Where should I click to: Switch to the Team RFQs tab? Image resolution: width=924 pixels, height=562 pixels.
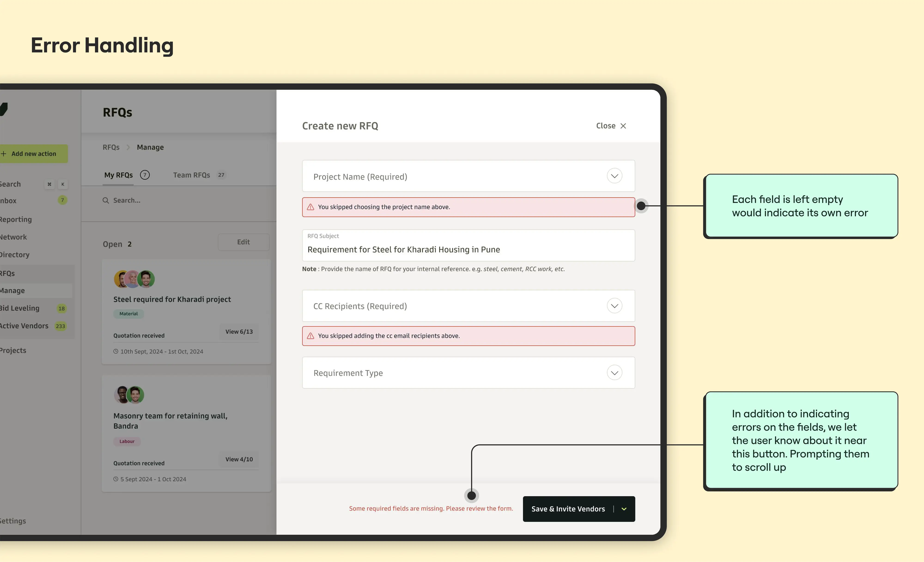192,175
